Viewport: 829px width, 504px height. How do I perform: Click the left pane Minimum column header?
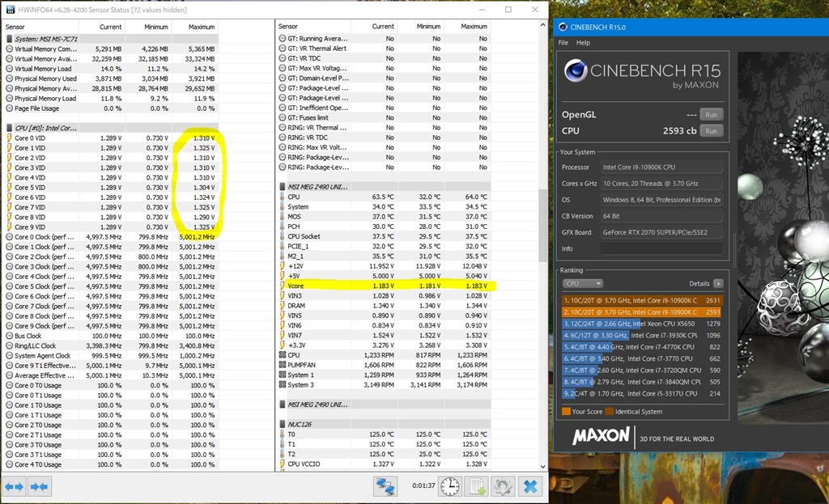coord(149,27)
